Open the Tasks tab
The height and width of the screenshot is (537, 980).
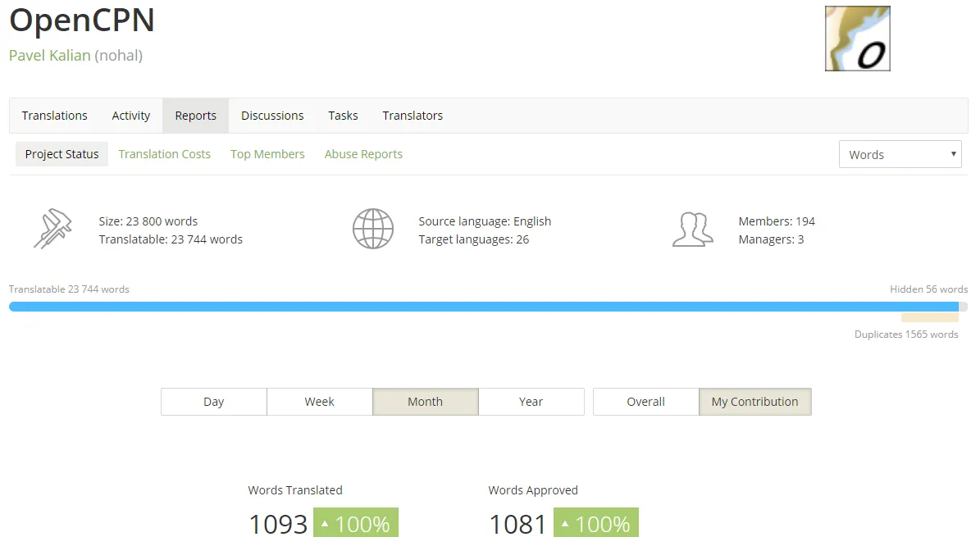343,116
